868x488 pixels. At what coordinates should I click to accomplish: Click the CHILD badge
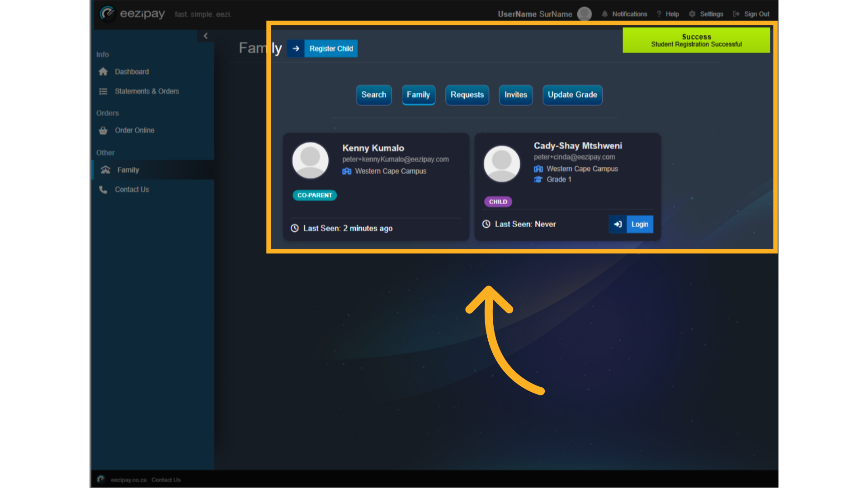point(498,202)
